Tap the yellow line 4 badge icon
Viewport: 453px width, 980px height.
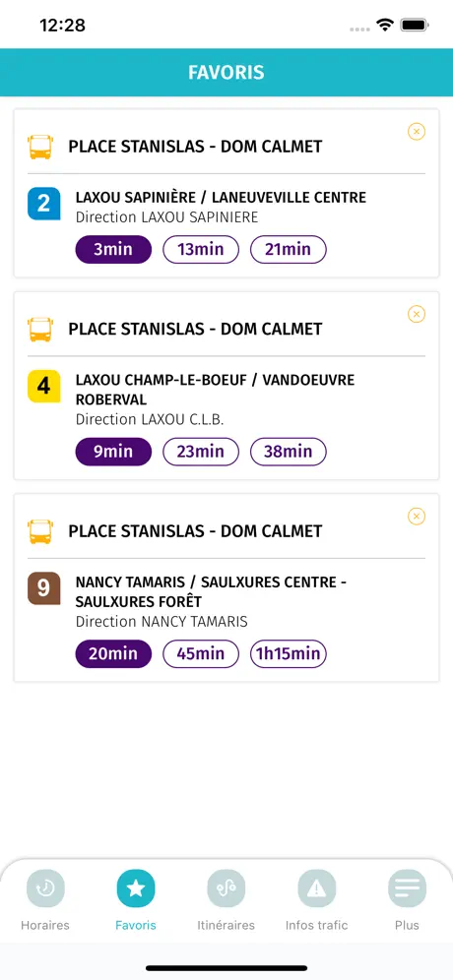click(43, 387)
